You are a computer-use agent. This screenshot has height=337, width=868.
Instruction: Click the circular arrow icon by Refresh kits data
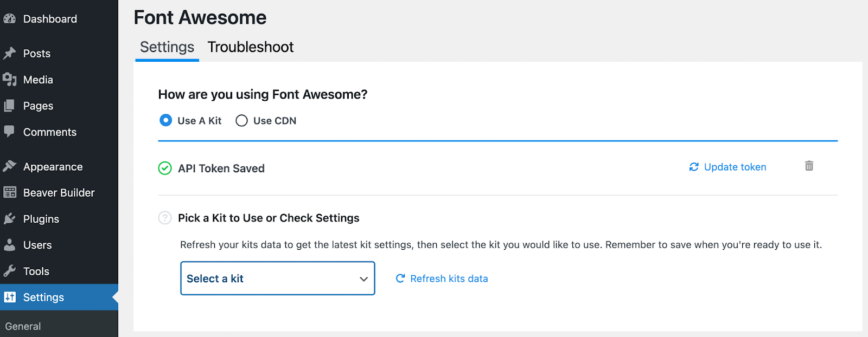pyautogui.click(x=400, y=278)
